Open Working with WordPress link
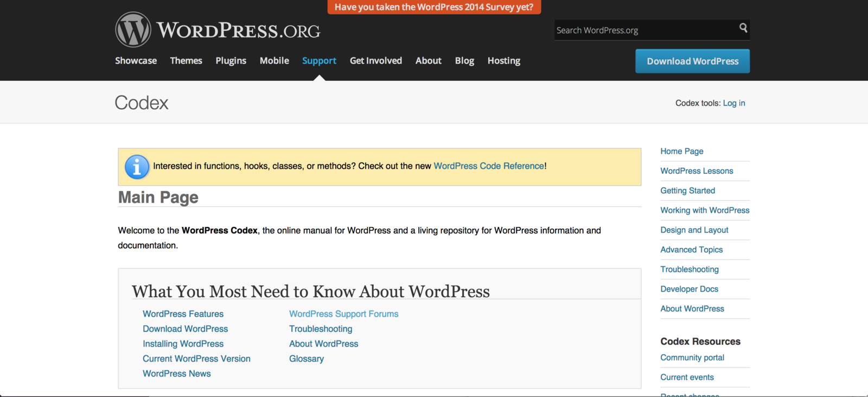Screen dimensions: 868x397 coord(705,210)
